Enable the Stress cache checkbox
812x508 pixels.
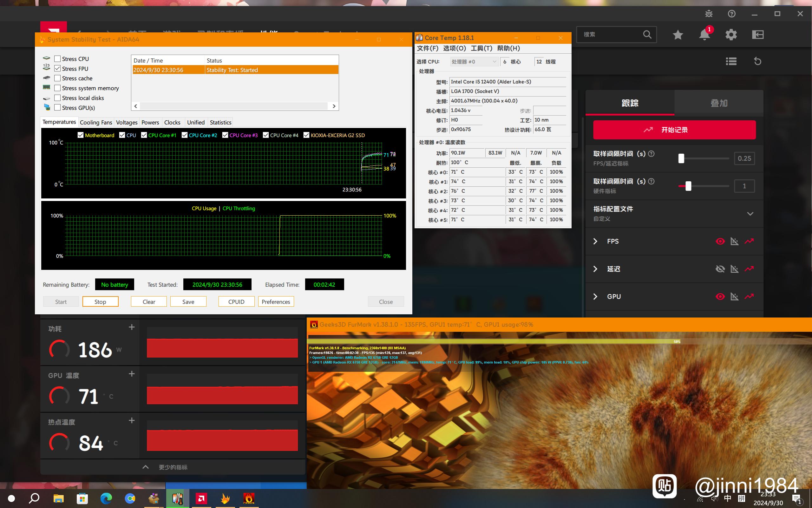coord(57,78)
